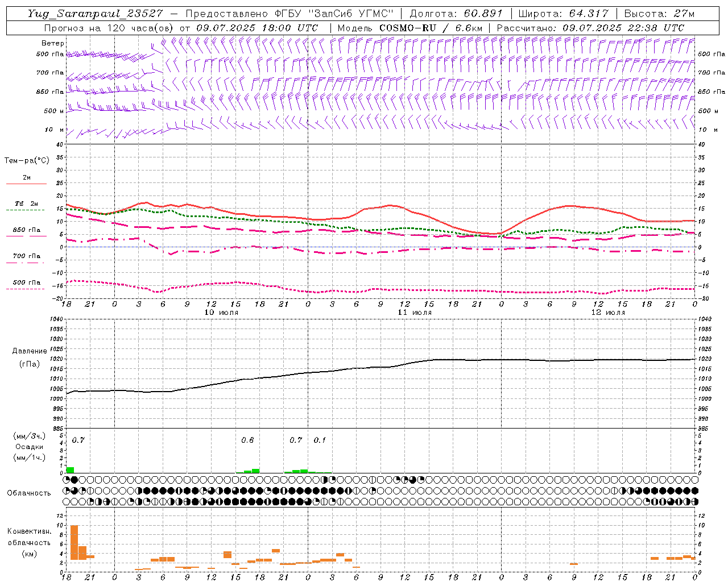Click the (гПа) unit label under Давление
This screenshot has height=582, width=728.
[x=30, y=364]
